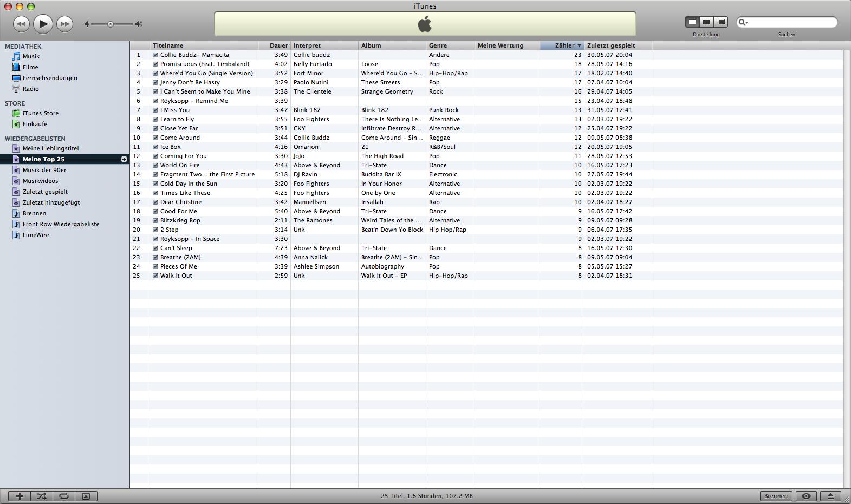The image size is (851, 504).
Task: Select Röyksopp – Remind Me track
Action: point(194,101)
